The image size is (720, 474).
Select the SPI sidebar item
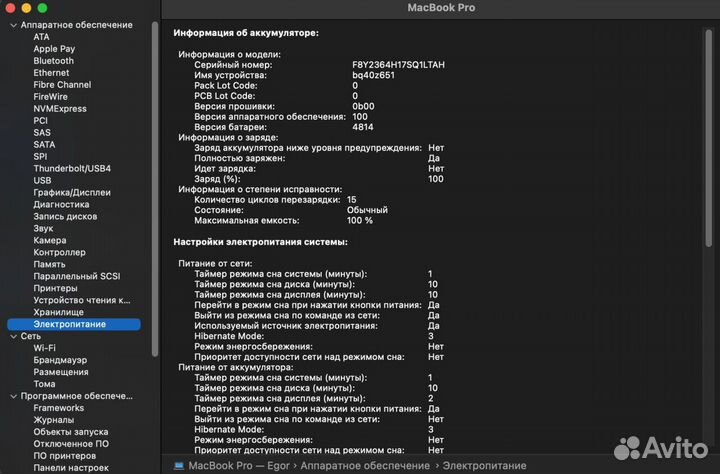40,156
